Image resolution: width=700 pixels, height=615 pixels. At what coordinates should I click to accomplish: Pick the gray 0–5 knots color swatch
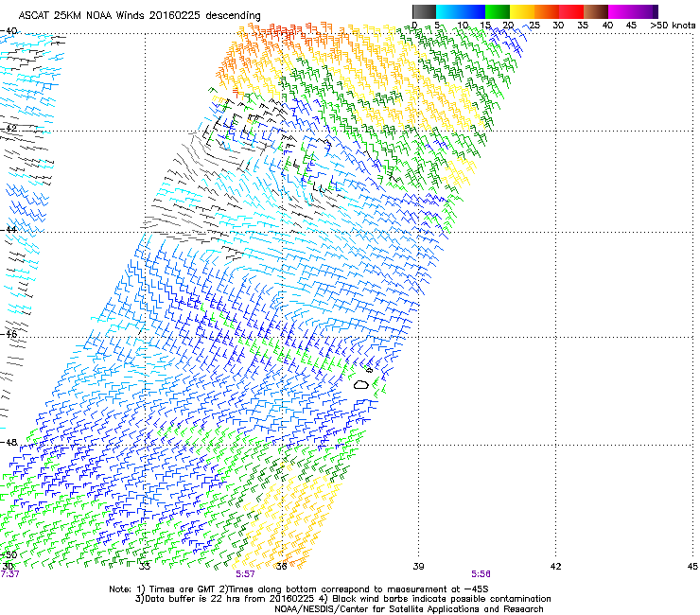point(424,11)
